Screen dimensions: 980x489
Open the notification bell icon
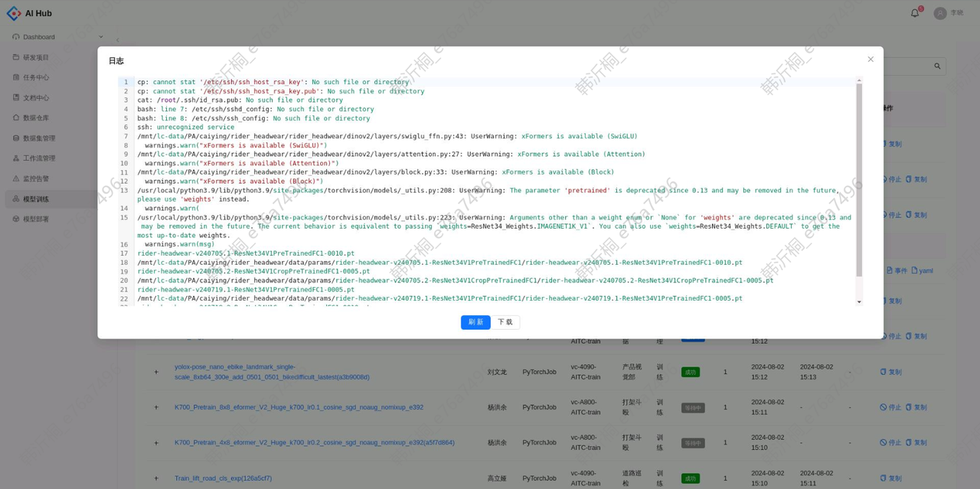pos(914,13)
